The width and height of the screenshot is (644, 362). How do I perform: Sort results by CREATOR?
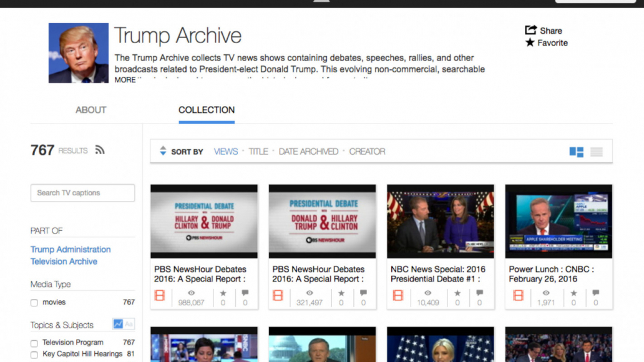pyautogui.click(x=367, y=152)
